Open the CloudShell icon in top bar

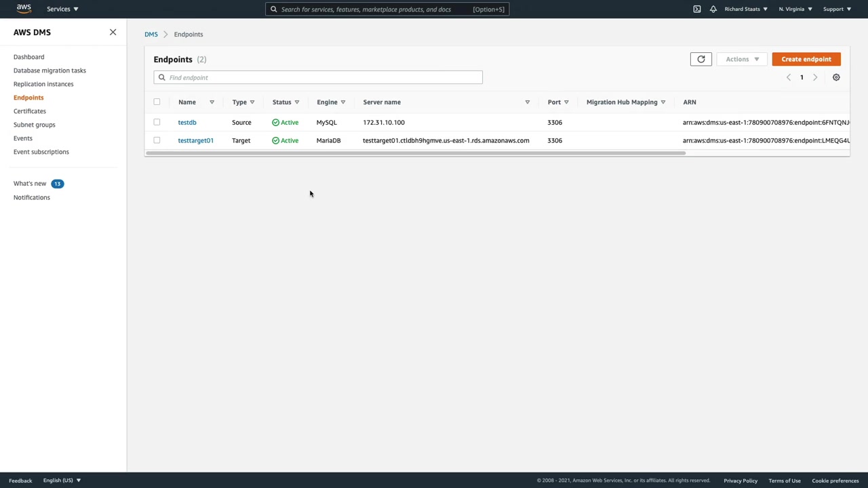tap(696, 9)
